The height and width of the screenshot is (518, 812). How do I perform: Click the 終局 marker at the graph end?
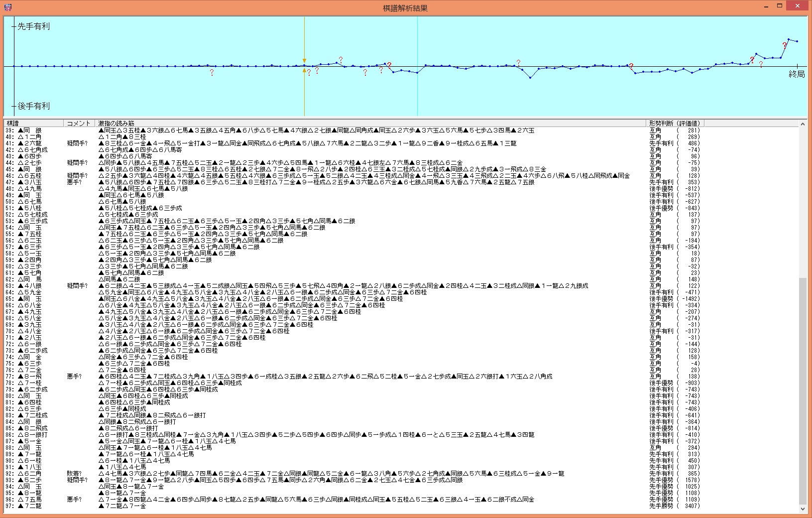click(797, 74)
